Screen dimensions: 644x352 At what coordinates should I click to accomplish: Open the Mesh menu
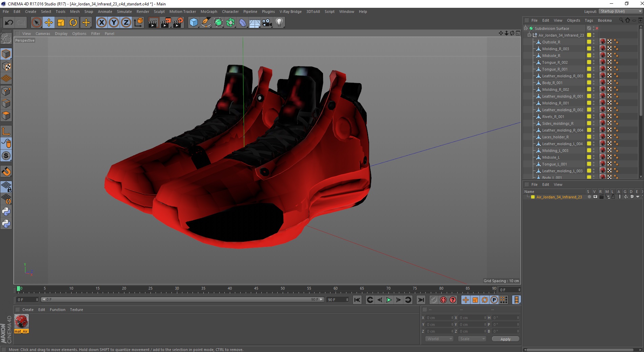[x=75, y=12]
